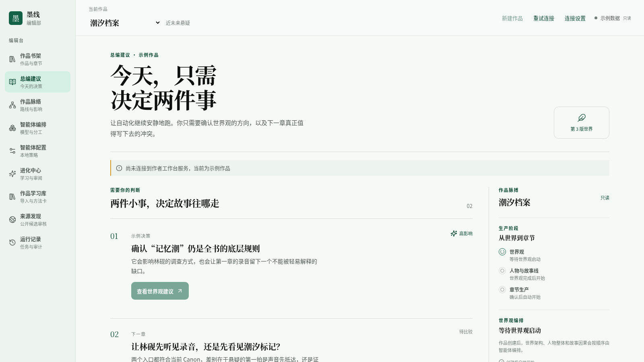Click the 待比较 status label
This screenshot has height=362, width=644.
coord(466,332)
